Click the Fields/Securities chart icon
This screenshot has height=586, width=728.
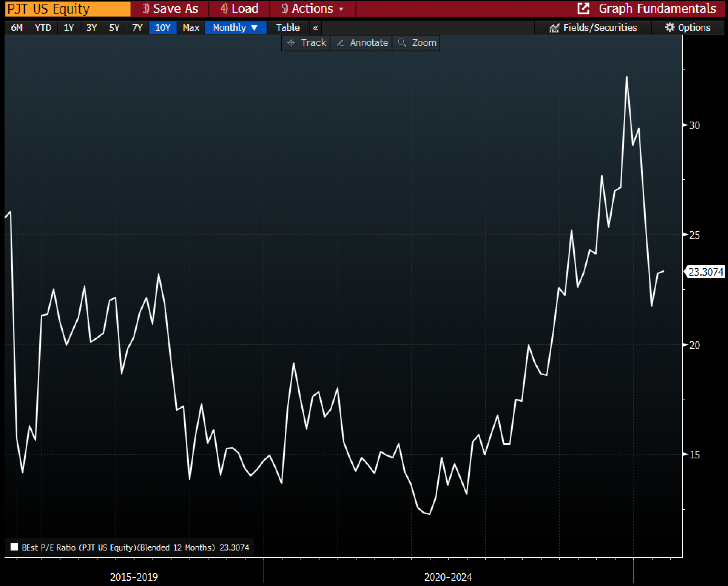[x=554, y=28]
